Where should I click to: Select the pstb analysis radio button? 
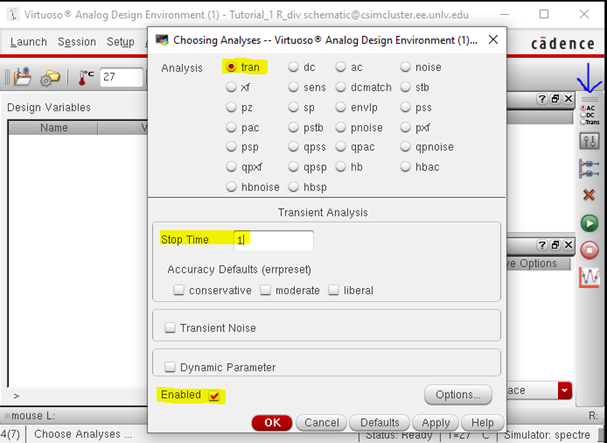(x=293, y=127)
